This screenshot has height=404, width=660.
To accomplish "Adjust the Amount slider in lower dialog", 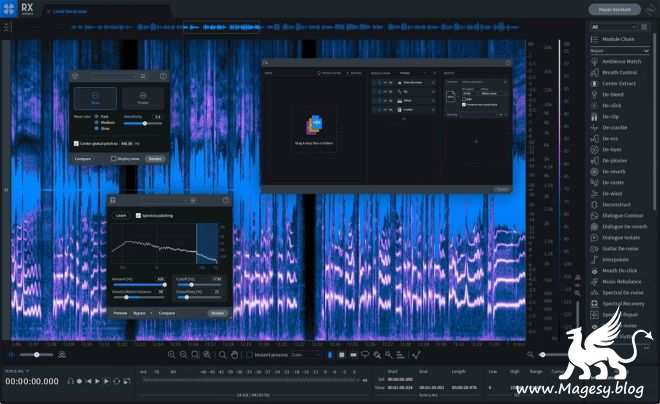I will tap(139, 285).
